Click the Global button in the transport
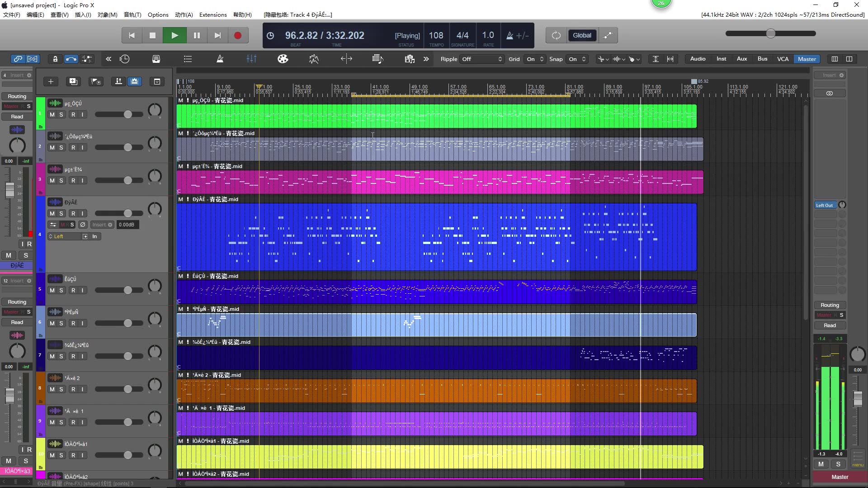Screen dimensions: 868x488 tap(582, 35)
